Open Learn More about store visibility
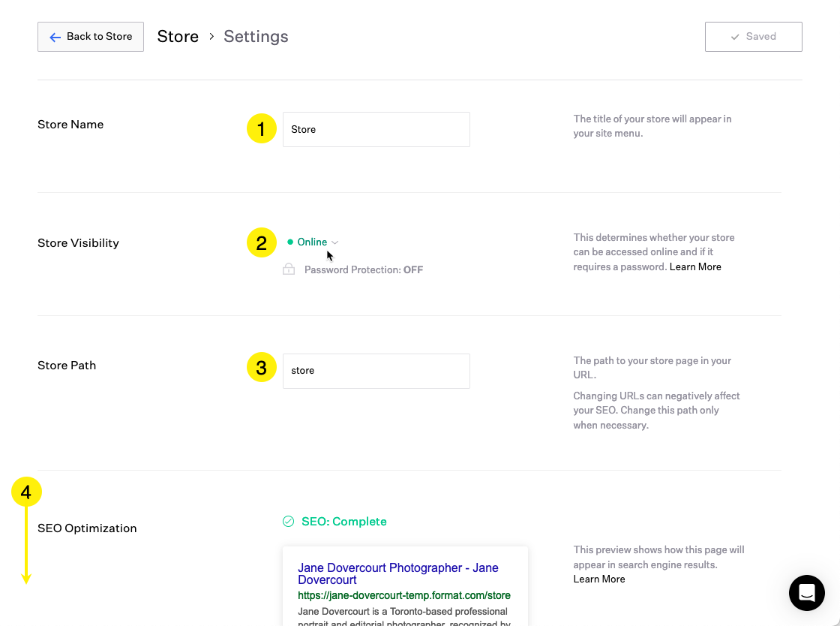 tap(694, 266)
